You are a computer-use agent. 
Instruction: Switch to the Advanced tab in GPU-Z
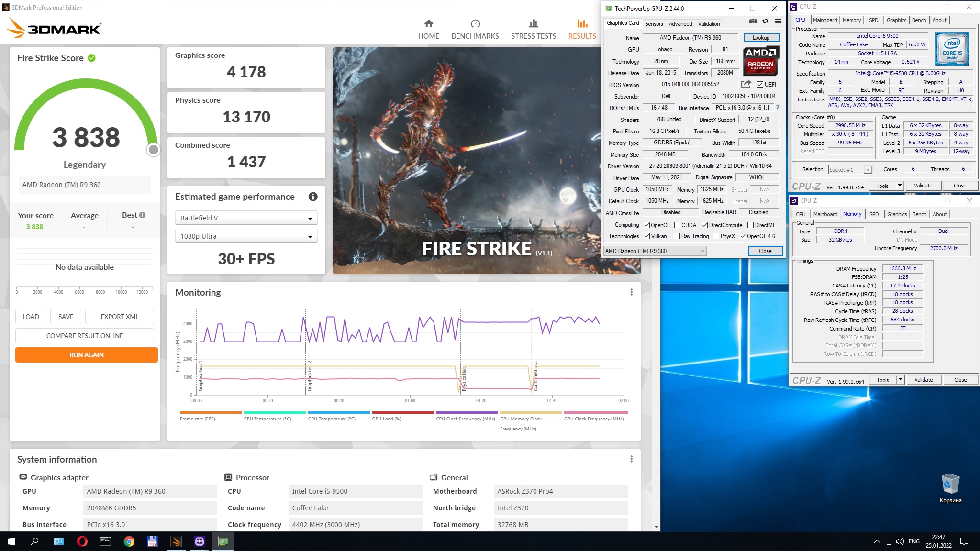pyautogui.click(x=680, y=24)
